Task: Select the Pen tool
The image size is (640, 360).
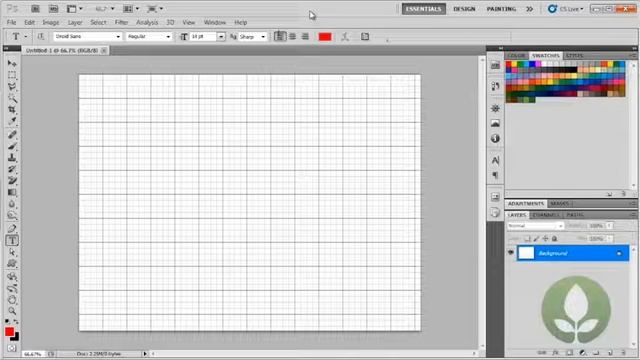Action: pos(12,229)
